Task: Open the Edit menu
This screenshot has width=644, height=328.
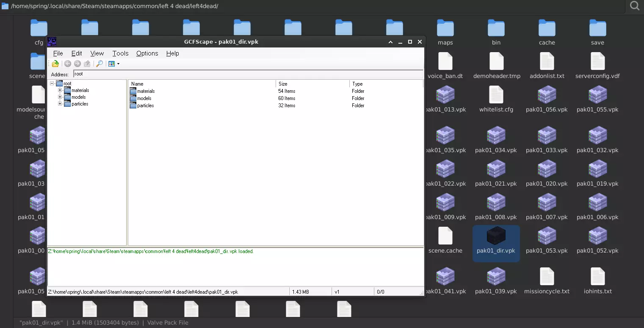Action: 77,53
